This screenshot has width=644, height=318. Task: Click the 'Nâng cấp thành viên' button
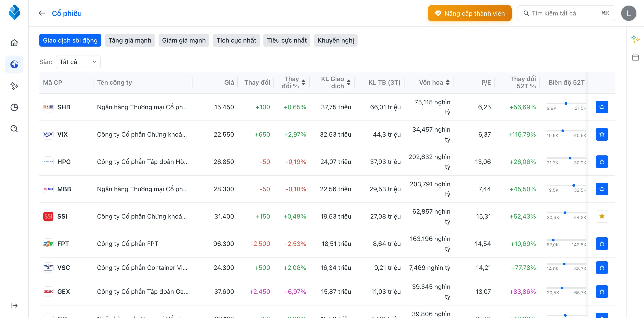pyautogui.click(x=470, y=13)
